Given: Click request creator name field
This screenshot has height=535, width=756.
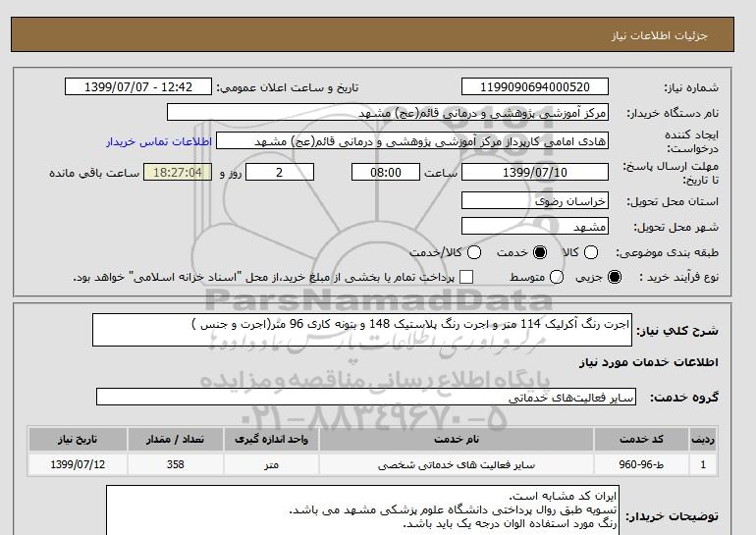Looking at the screenshot, I should coord(412,141).
